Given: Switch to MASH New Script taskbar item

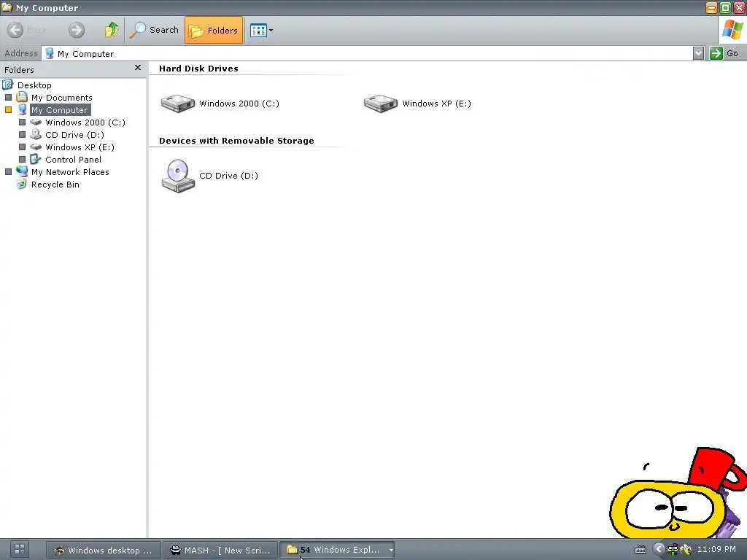Looking at the screenshot, I should tap(220, 550).
